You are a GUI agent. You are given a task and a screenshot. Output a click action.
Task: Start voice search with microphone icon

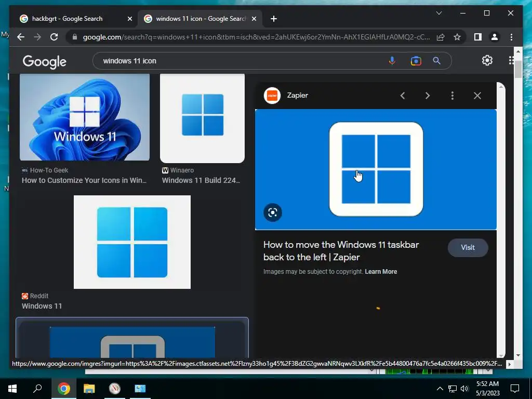pyautogui.click(x=392, y=61)
